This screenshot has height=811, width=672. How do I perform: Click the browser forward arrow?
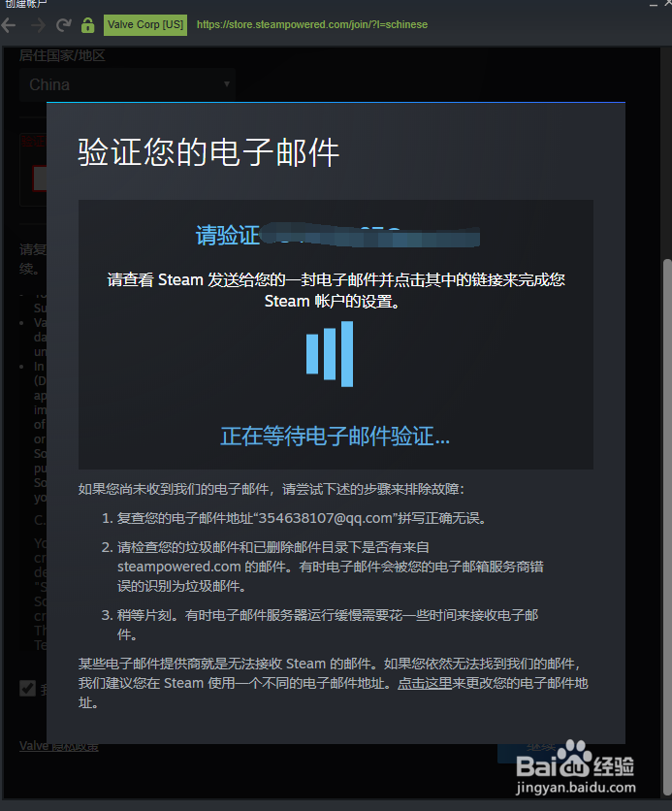tap(38, 25)
